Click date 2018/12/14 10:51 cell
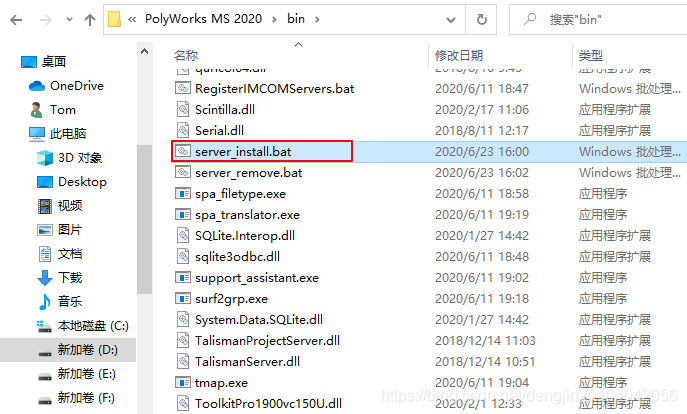The width and height of the screenshot is (687, 414). (485, 362)
